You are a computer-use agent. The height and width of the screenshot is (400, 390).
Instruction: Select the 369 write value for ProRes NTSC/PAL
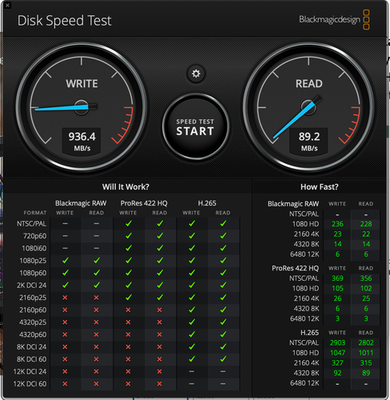[x=337, y=278]
